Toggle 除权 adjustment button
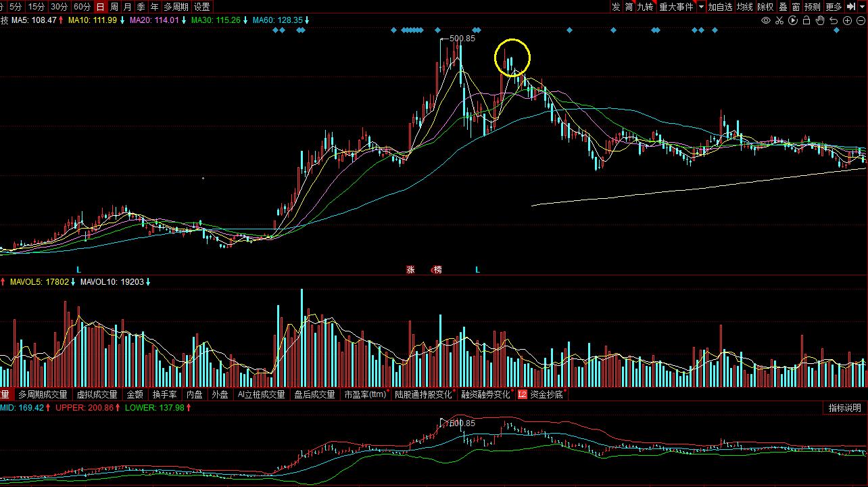 click(x=765, y=7)
